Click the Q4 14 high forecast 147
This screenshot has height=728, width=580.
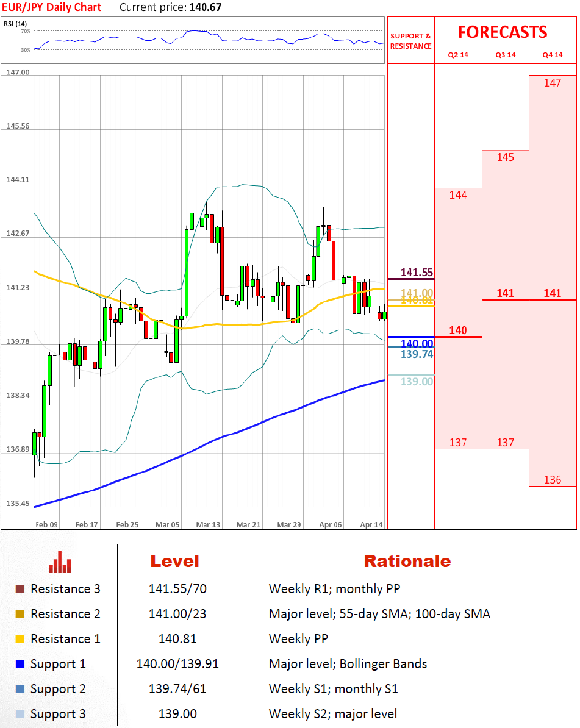click(x=552, y=83)
